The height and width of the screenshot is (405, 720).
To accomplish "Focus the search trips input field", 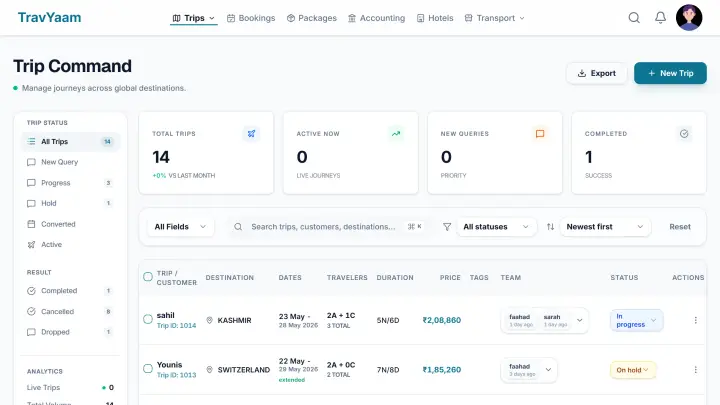I will (x=328, y=227).
